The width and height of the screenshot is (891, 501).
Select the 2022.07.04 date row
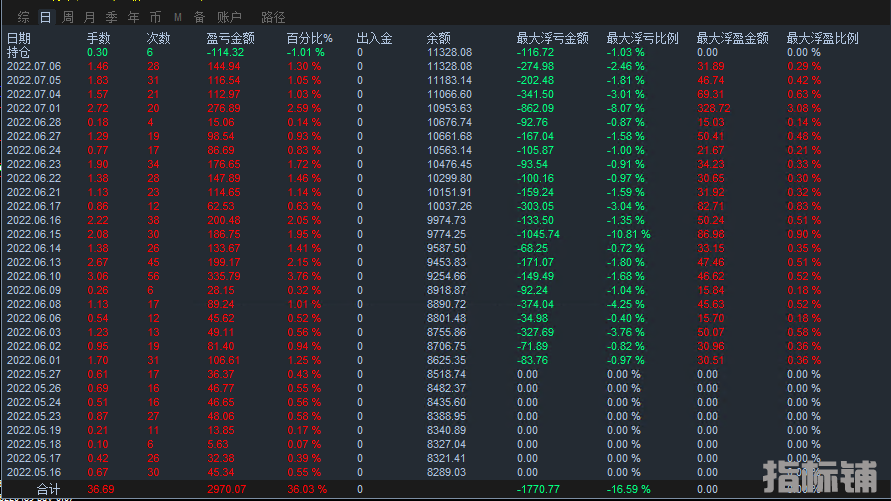pos(34,94)
